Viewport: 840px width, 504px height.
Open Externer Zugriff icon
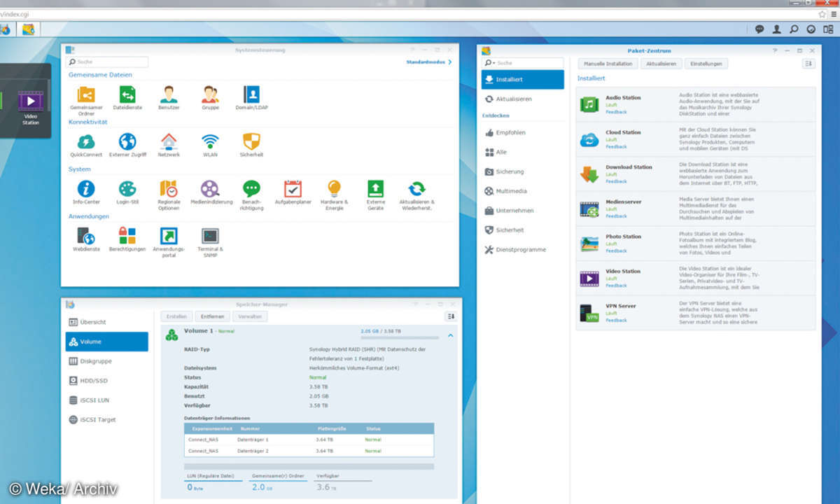point(127,142)
